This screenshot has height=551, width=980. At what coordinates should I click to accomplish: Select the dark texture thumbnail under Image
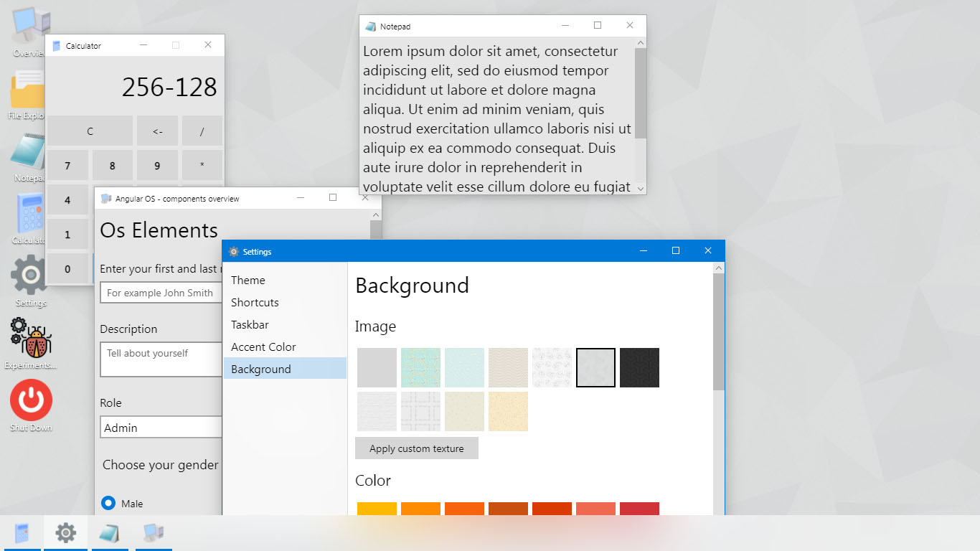click(x=639, y=367)
